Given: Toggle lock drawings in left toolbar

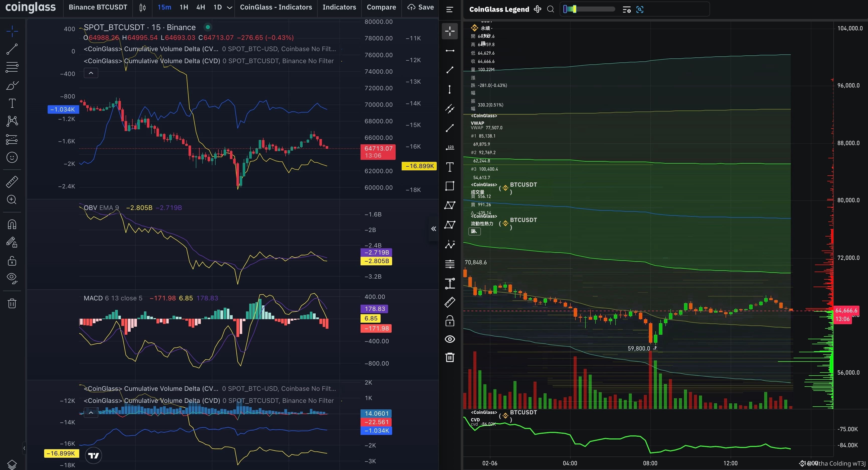Looking at the screenshot, I should [12, 261].
